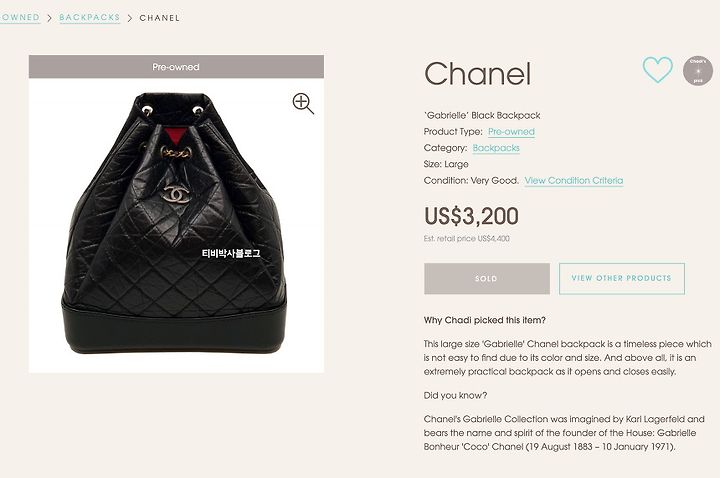Screen dimensions: 720x478
Task: Click the Pre-owned product type link
Action: [511, 132]
